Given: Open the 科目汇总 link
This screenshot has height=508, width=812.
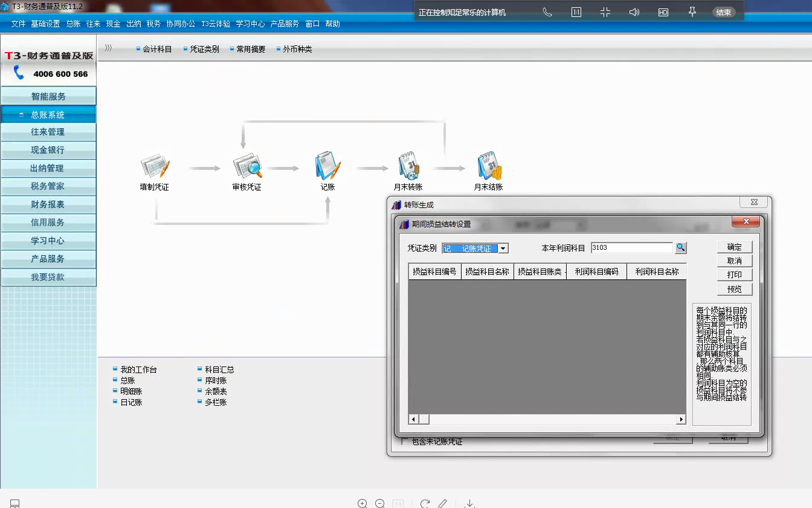Looking at the screenshot, I should coord(219,370).
